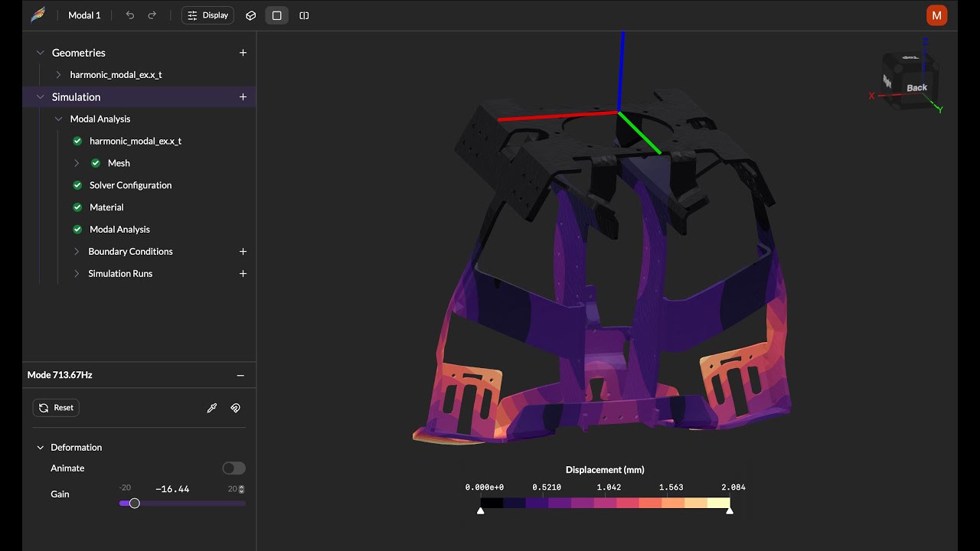980x551 pixels.
Task: Click the Back face of the orientation cube
Action: click(916, 88)
